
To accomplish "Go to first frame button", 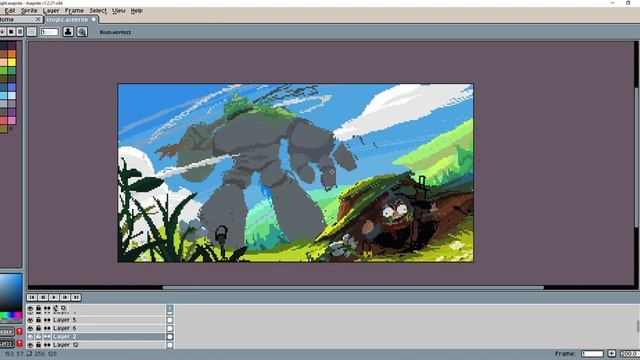I will [32, 297].
